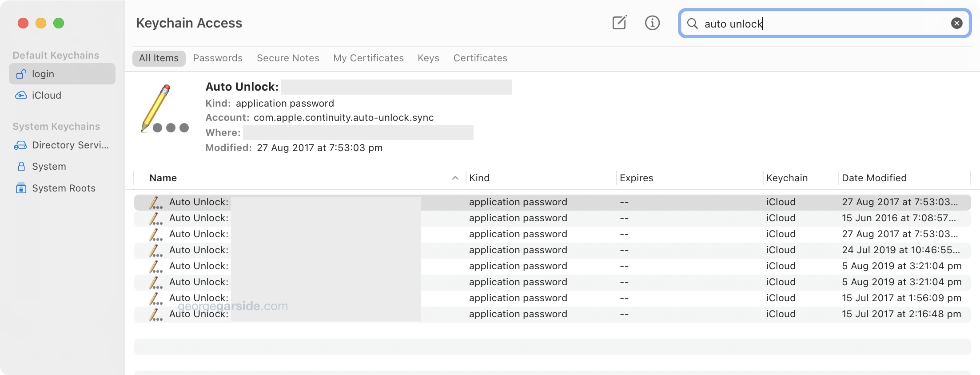Click the compose new keychain item icon

pos(619,23)
